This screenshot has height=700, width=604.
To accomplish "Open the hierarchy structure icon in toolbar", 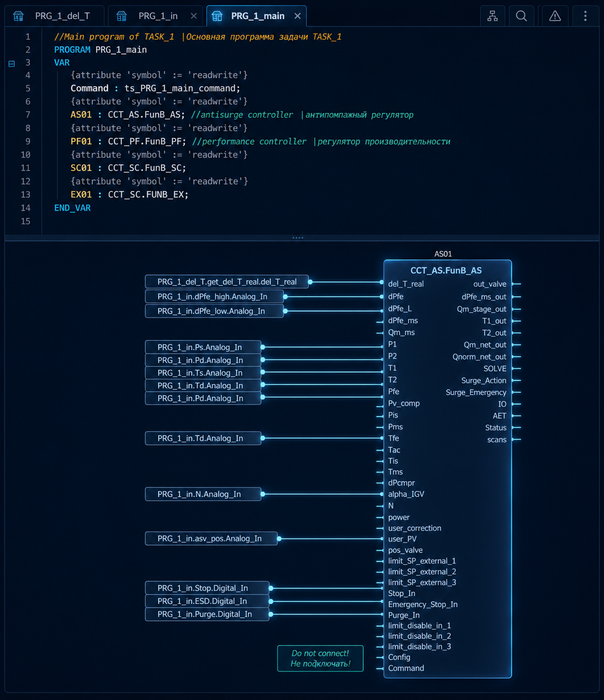I will pyautogui.click(x=493, y=16).
